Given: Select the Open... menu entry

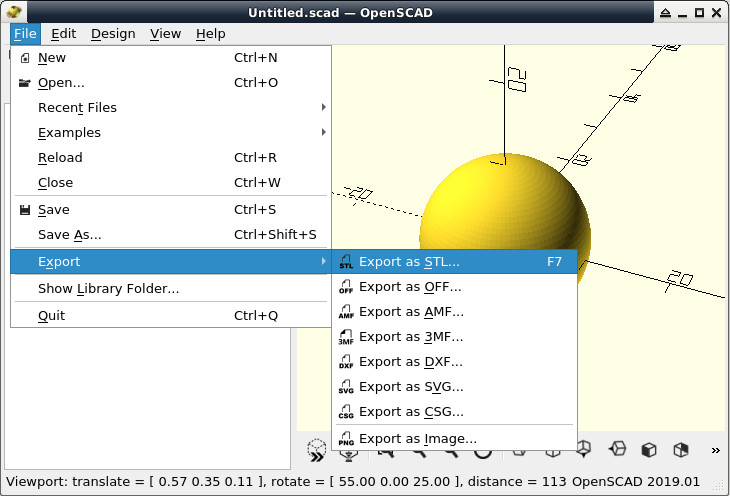Looking at the screenshot, I should tap(171, 83).
